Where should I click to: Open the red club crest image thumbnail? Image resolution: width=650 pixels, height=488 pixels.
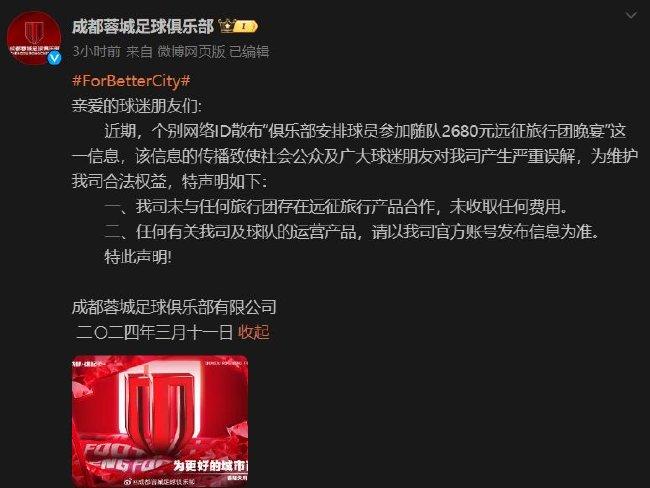click(160, 421)
